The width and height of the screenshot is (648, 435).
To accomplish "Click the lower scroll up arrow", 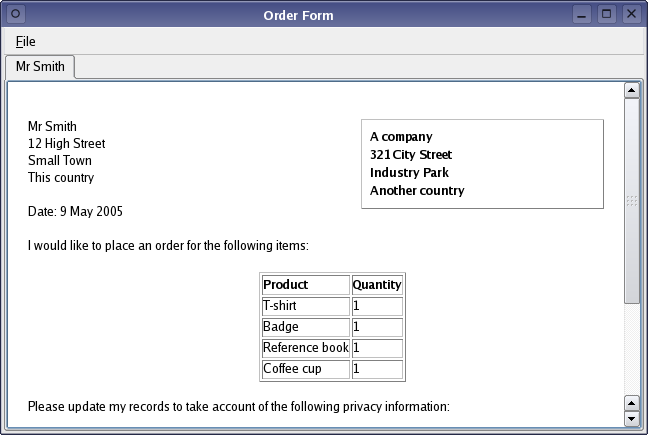I will point(631,403).
